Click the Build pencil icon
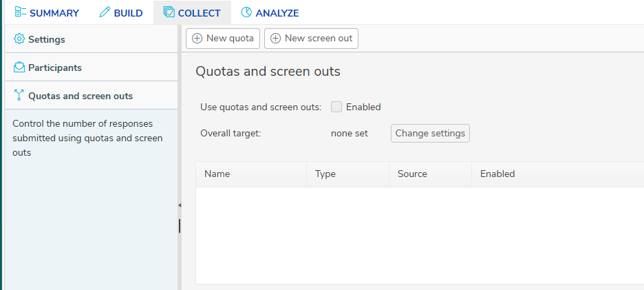644x290 pixels. 105,12
